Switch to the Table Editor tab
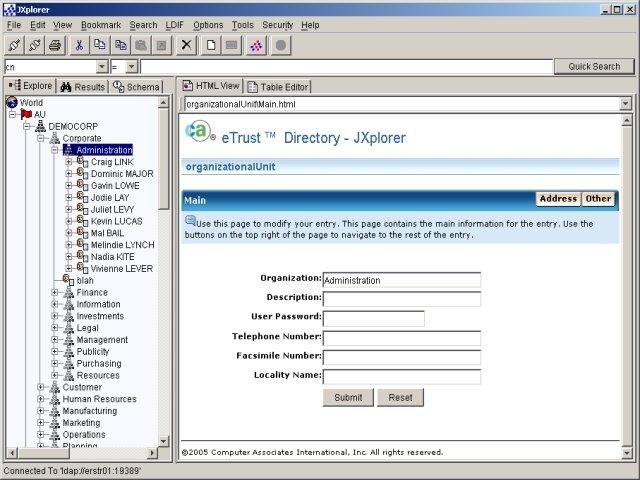Image resolution: width=640 pixels, height=480 pixels. [x=278, y=87]
